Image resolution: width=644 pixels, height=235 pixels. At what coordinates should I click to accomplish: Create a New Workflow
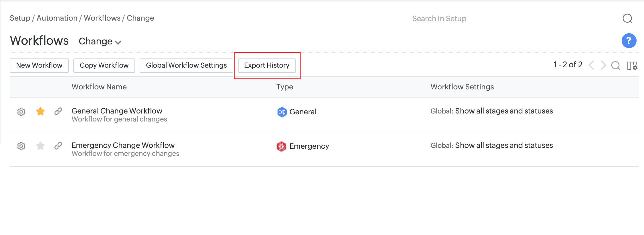tap(39, 65)
